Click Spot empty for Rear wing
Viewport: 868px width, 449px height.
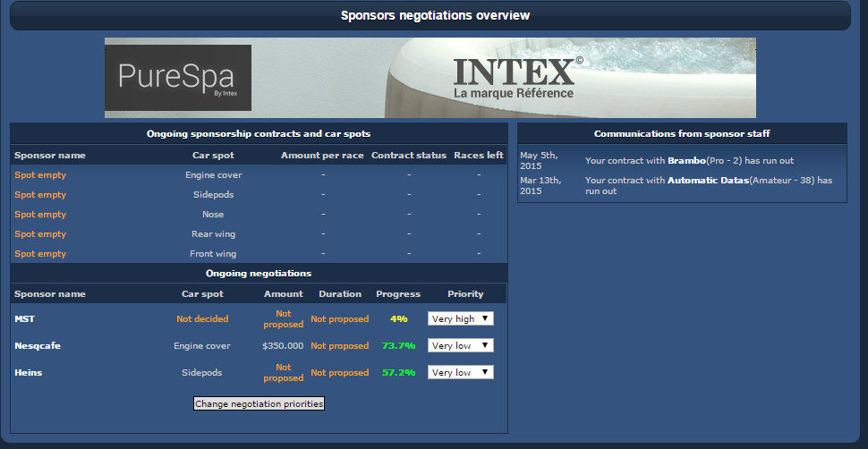click(x=40, y=234)
